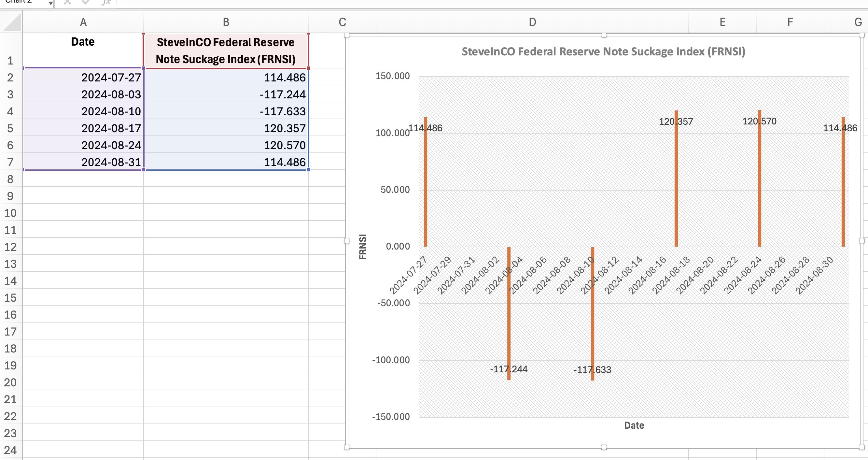Click the chart title text
The height and width of the screenshot is (460, 868).
(603, 51)
